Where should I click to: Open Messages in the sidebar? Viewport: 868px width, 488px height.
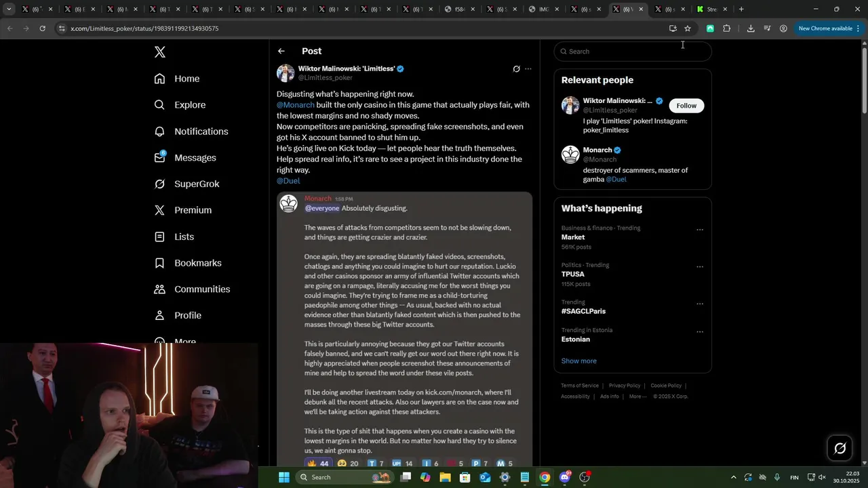coord(185,158)
